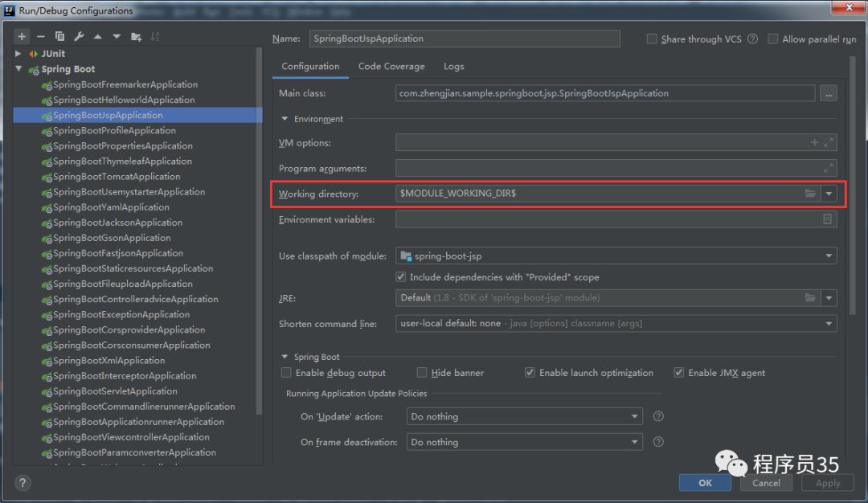Create new folder for configurations
This screenshot has width=868, height=503.
[136, 36]
